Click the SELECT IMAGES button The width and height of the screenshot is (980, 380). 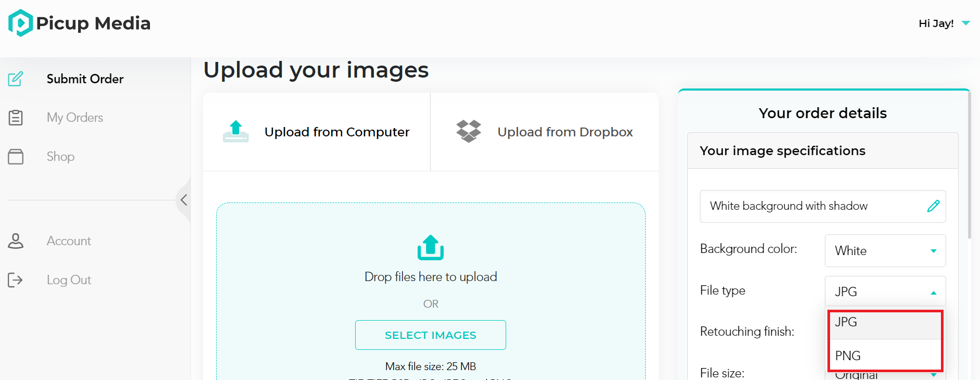tap(431, 335)
